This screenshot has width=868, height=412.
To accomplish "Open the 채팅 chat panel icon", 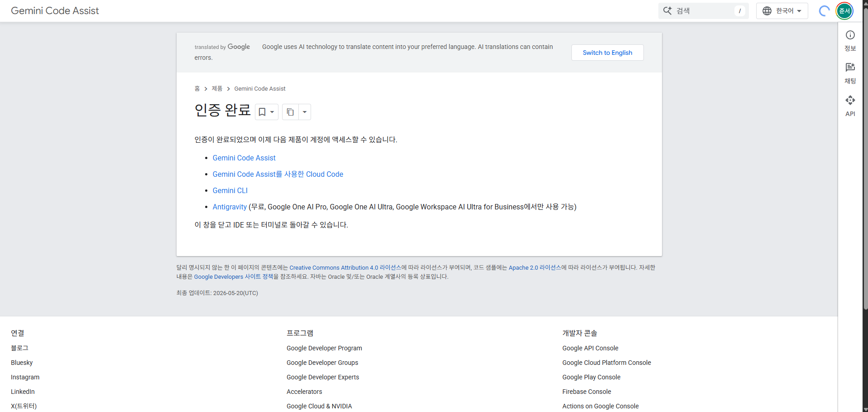I will [x=850, y=68].
